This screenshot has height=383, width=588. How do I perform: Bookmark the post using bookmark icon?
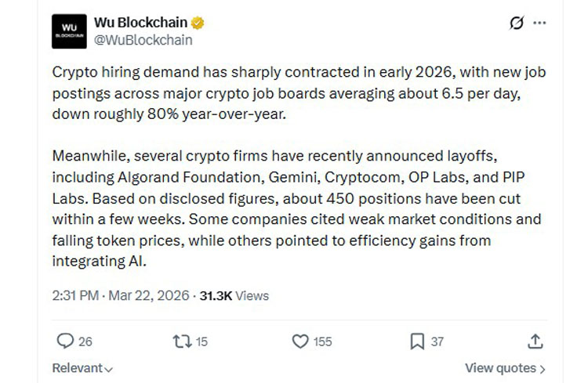(417, 341)
